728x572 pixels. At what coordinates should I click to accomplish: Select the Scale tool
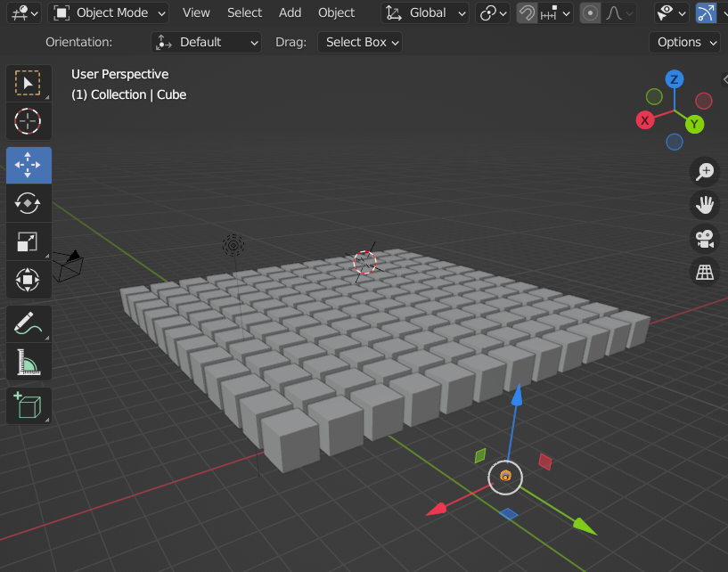29,241
